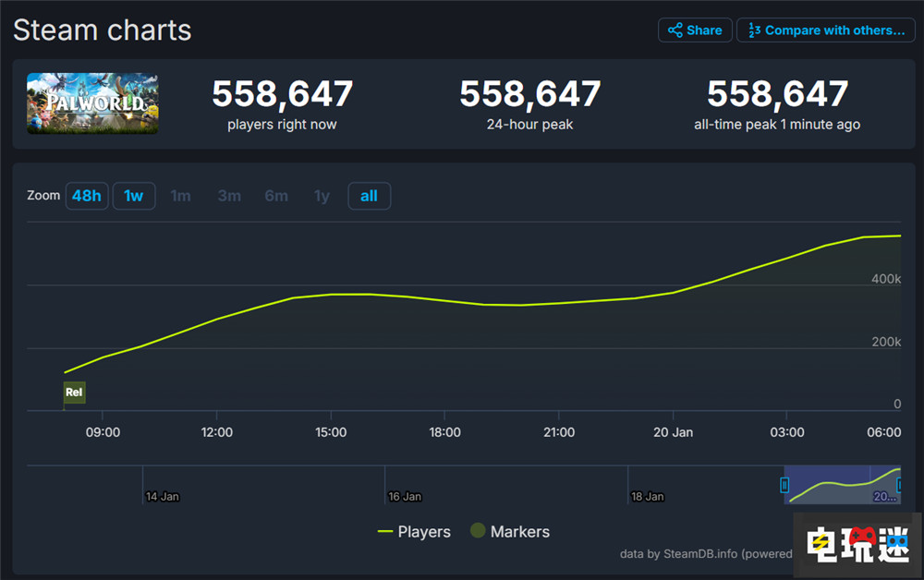
Task: Select the 1y zoom range
Action: pos(322,196)
